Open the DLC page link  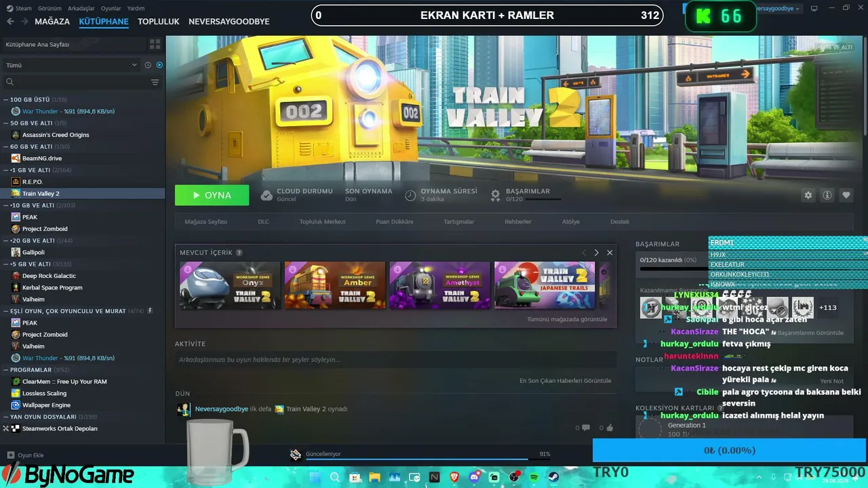[263, 222]
